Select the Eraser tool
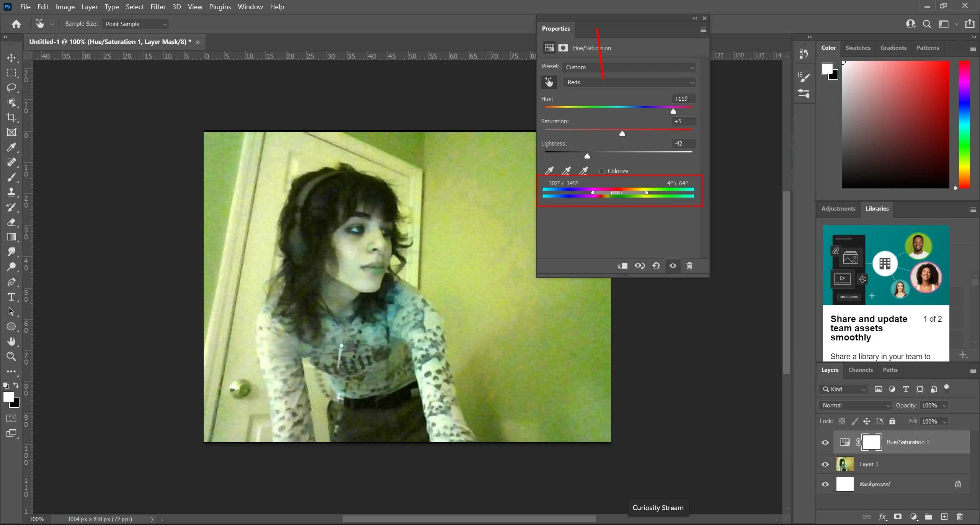 pos(11,222)
